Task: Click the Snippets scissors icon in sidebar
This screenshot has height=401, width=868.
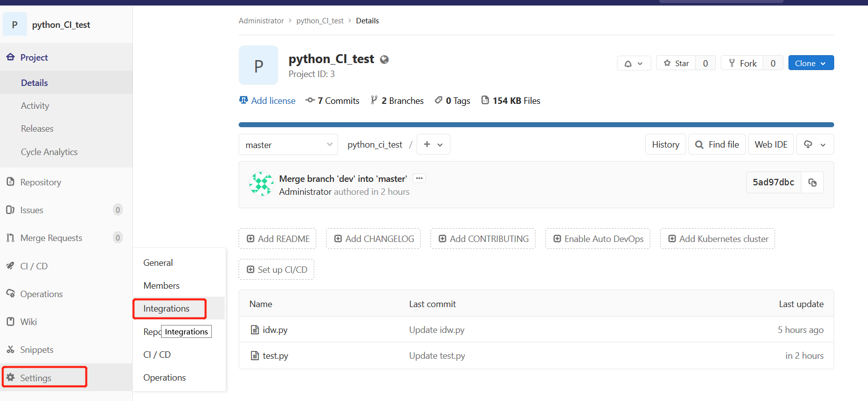Action: (10, 349)
